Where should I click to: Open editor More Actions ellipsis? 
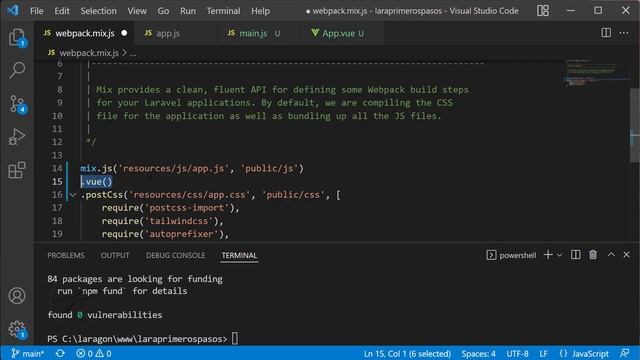click(x=624, y=33)
